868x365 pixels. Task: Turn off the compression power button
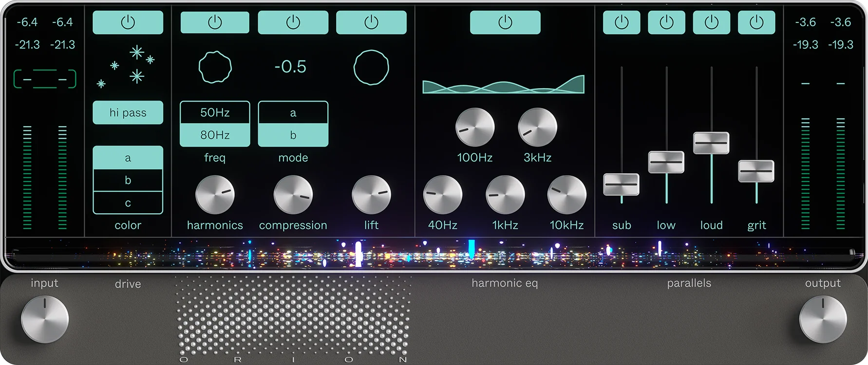(293, 22)
